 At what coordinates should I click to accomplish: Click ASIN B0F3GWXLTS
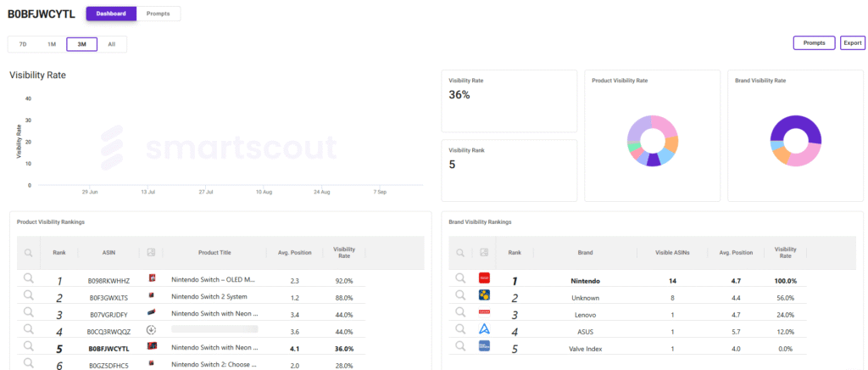click(x=108, y=297)
